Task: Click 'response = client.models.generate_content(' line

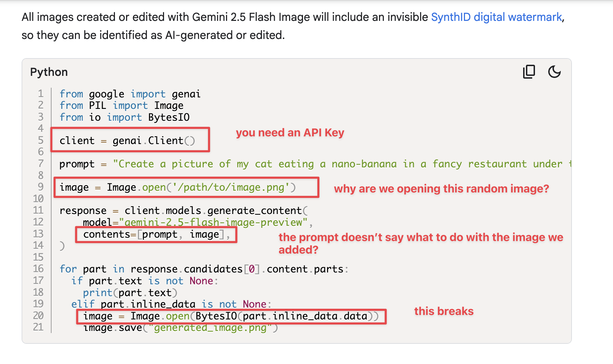Action: pyautogui.click(x=184, y=211)
